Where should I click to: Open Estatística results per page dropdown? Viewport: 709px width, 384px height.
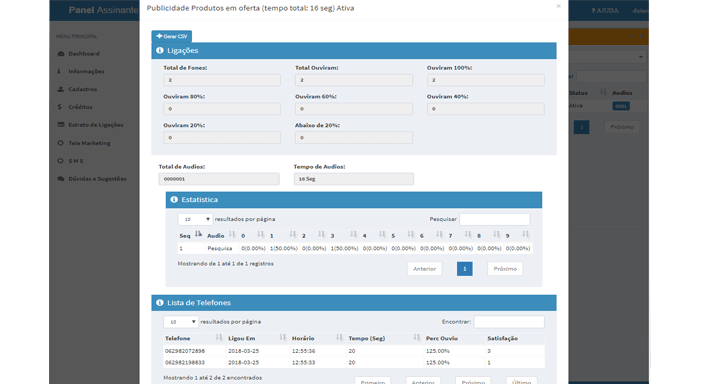pyautogui.click(x=195, y=219)
